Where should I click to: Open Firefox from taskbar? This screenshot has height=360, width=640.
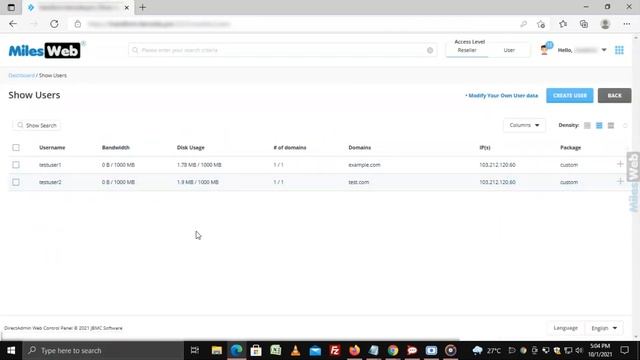pyautogui.click(x=354, y=351)
